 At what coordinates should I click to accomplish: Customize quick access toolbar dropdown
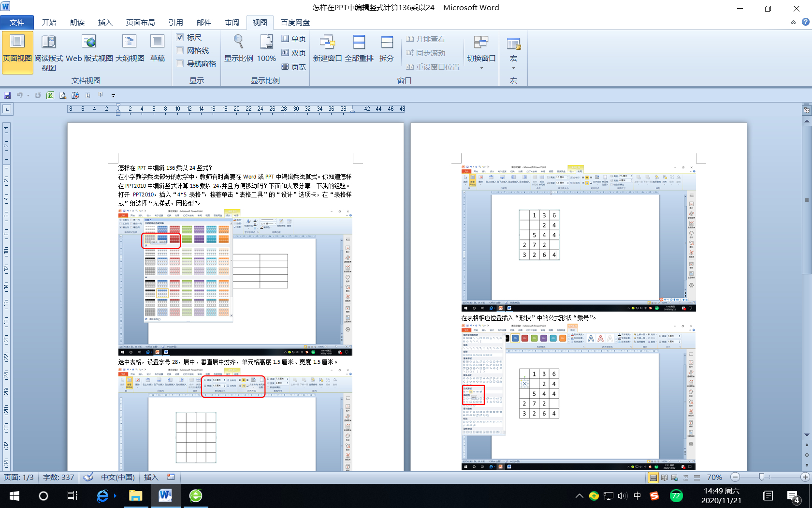tap(113, 96)
